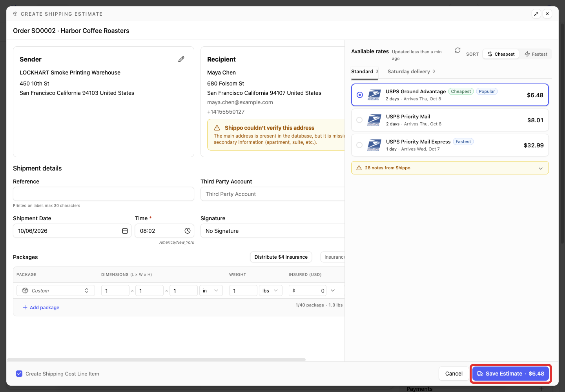
Task: Sort rates by Cheapest
Action: pos(501,54)
